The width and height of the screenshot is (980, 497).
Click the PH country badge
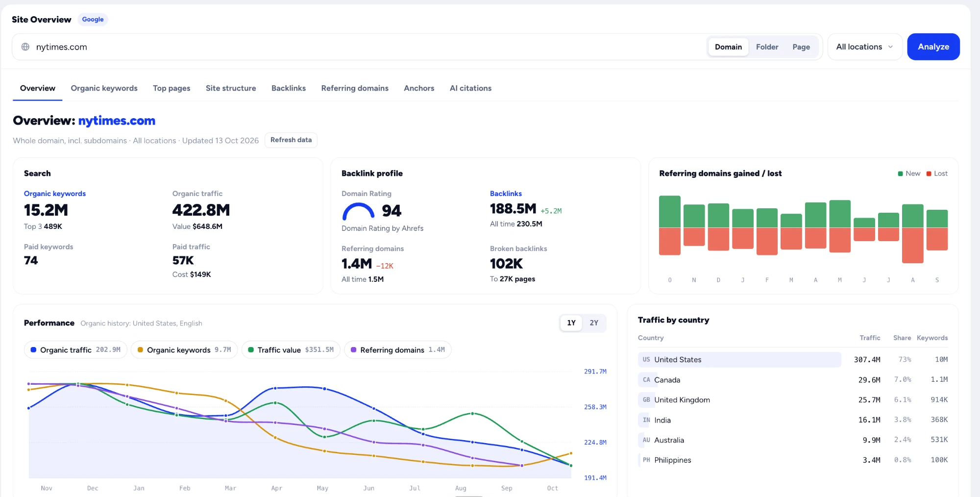tap(646, 460)
